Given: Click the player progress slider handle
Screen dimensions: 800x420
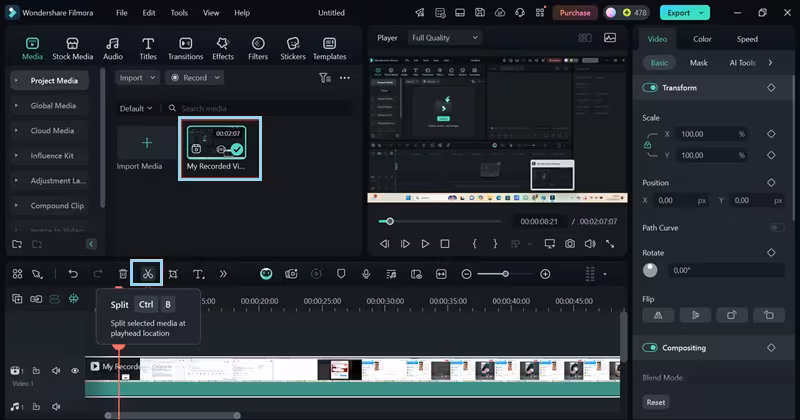Looking at the screenshot, I should (x=390, y=221).
